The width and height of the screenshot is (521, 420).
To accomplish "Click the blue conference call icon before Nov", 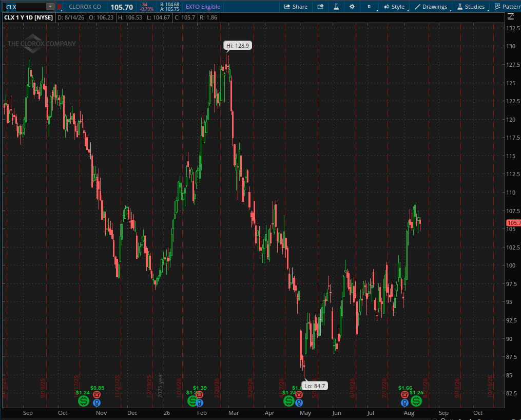I will point(97,403).
